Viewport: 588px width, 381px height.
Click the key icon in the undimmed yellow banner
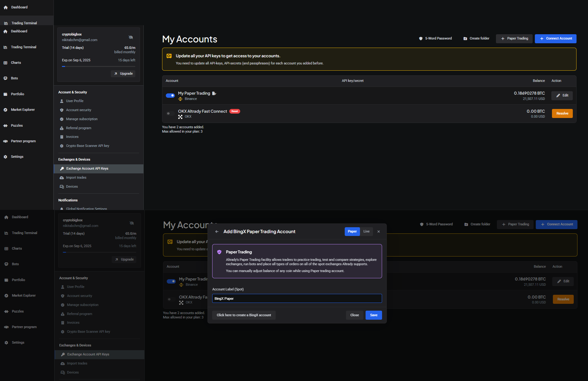(169, 56)
